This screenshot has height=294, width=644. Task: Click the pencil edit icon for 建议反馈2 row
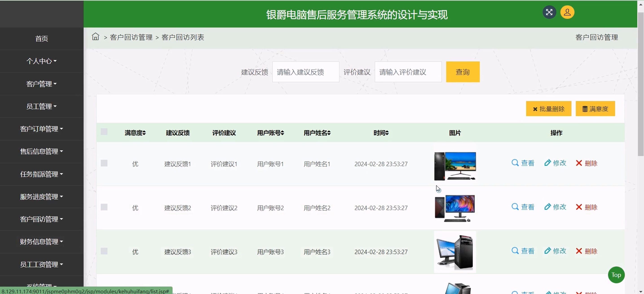547,207
